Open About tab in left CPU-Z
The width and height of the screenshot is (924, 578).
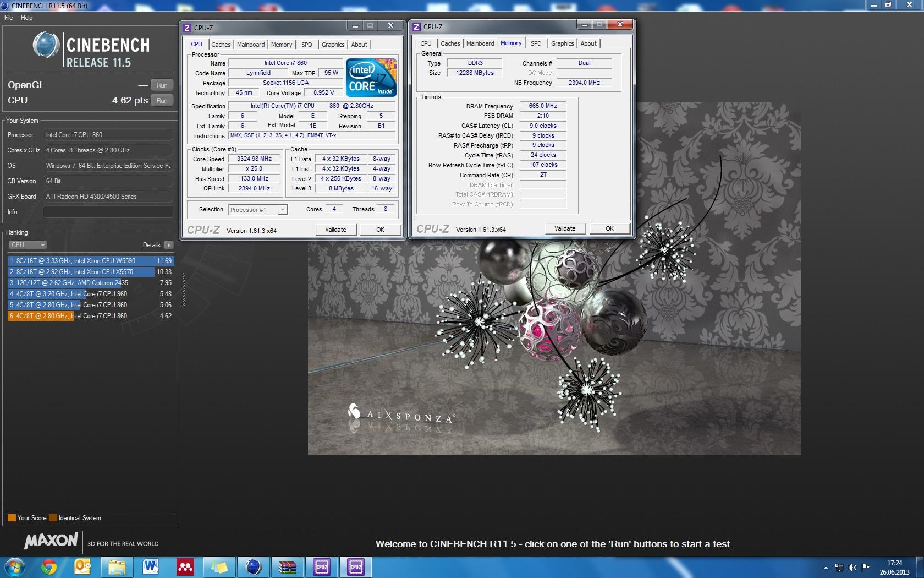tap(359, 45)
